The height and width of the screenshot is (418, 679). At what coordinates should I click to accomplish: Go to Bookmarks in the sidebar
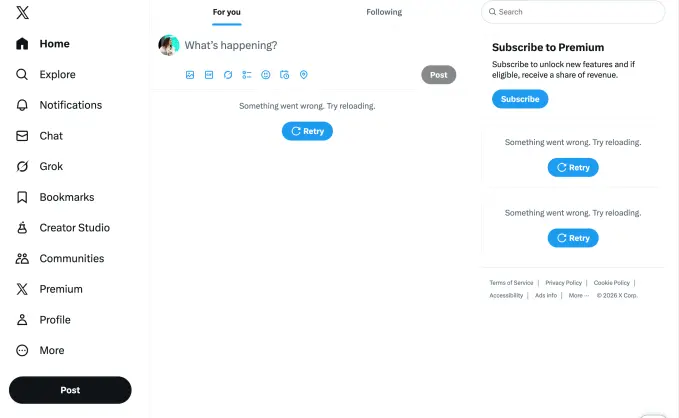point(66,197)
